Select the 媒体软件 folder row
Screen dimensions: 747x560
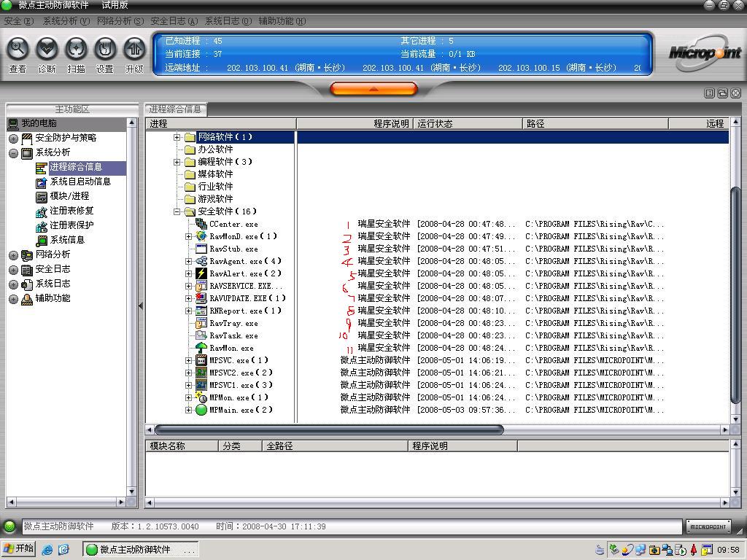click(x=215, y=174)
